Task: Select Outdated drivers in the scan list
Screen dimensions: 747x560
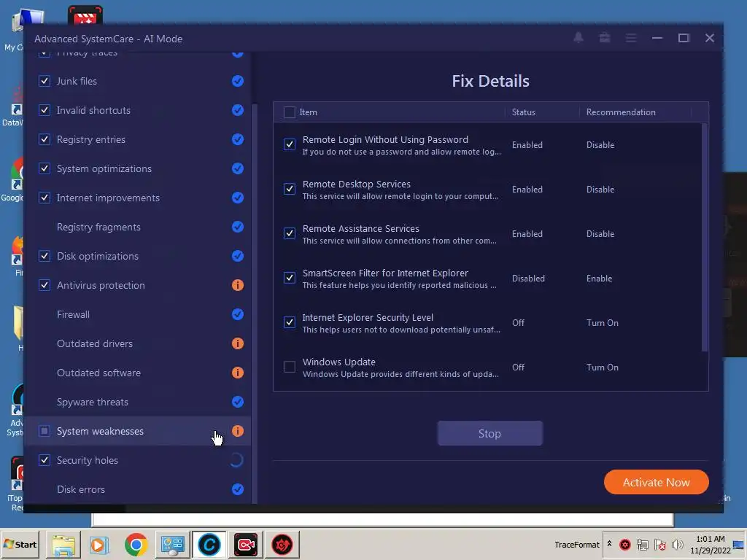Action: click(x=138, y=343)
